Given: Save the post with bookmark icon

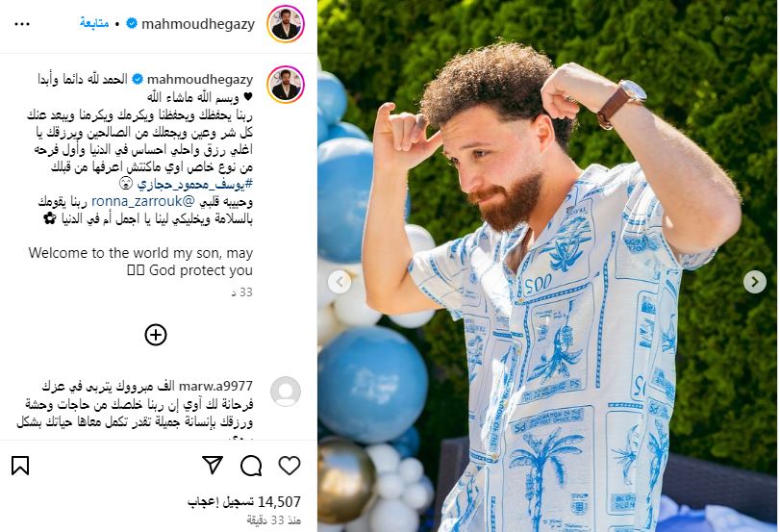Looking at the screenshot, I should [20, 466].
